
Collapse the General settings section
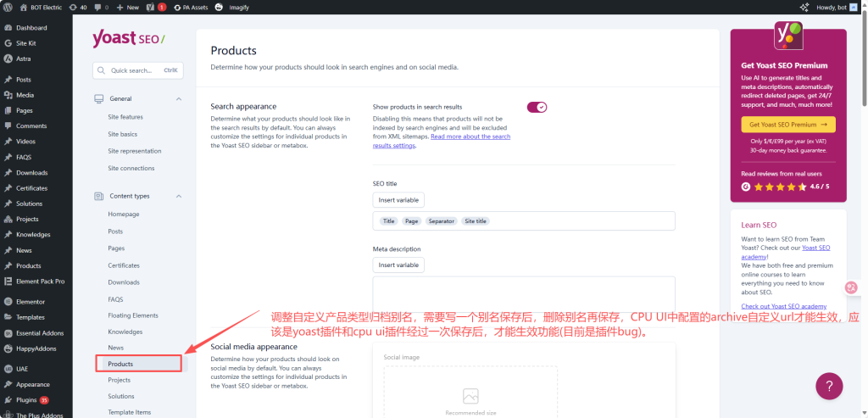click(x=178, y=99)
